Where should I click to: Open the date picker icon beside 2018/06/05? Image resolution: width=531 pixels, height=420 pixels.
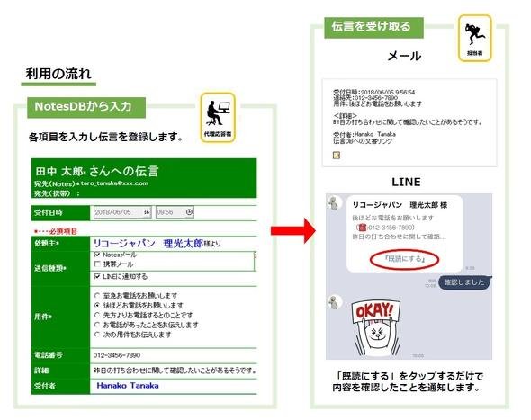[x=147, y=212]
